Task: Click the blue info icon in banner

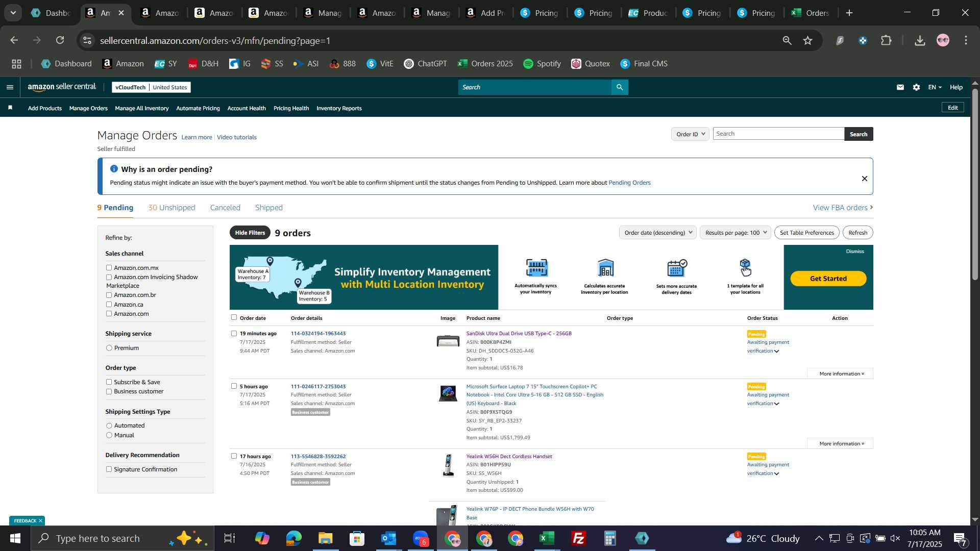Action: 114,169
